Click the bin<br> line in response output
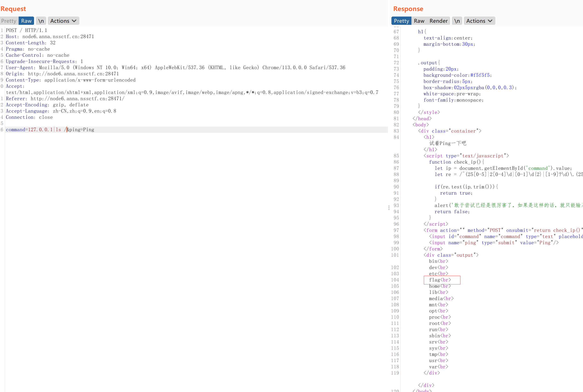The image size is (583, 392). [438, 261]
